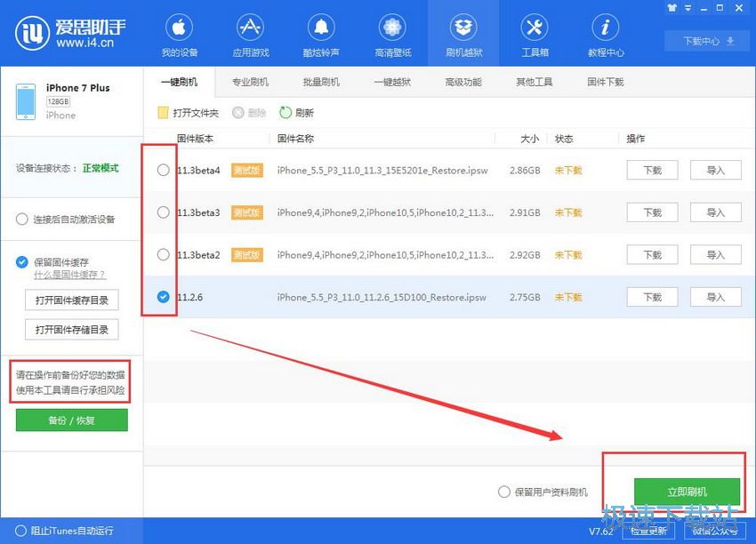Click the 爱思助手 i4 logo
This screenshot has height=544, width=756.
point(70,33)
